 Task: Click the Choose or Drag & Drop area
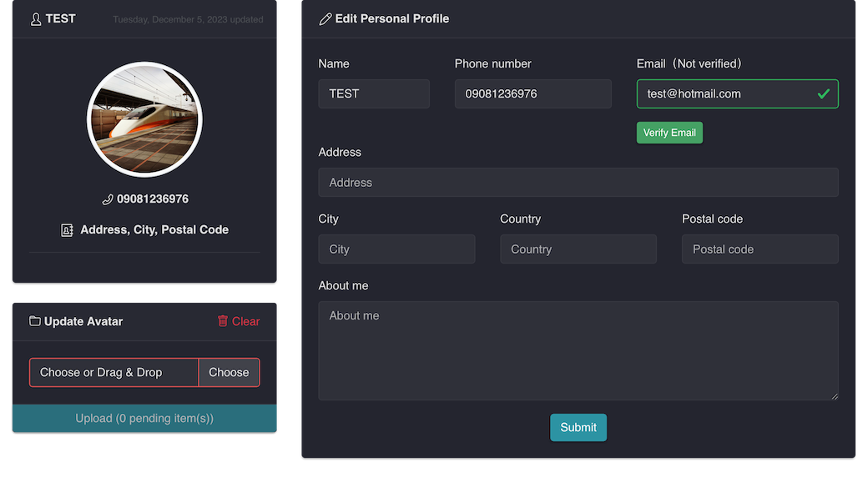point(114,372)
